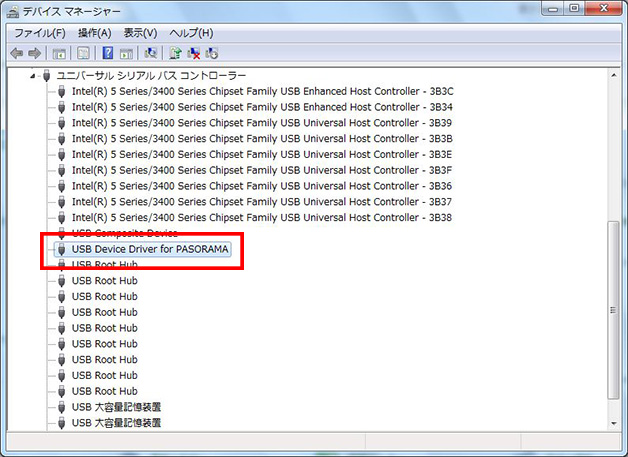Click Update Driver Software toolbar icon
The width and height of the screenshot is (628, 457).
point(175,53)
